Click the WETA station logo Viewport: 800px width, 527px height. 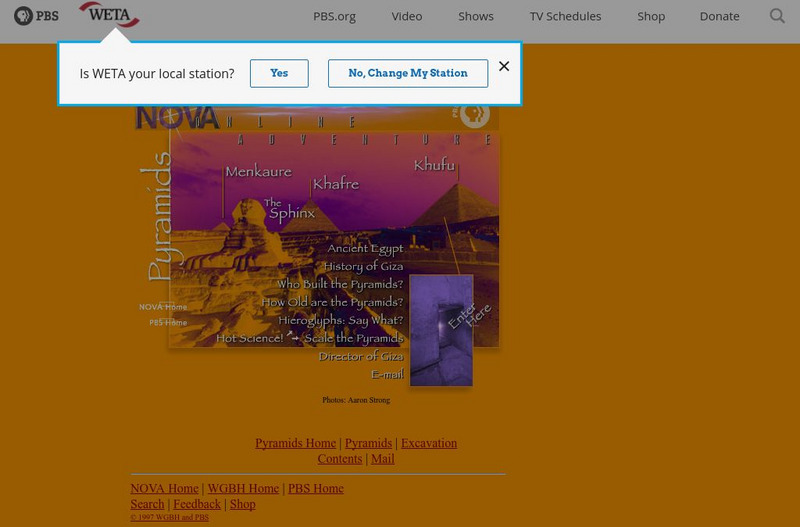pyautogui.click(x=109, y=15)
